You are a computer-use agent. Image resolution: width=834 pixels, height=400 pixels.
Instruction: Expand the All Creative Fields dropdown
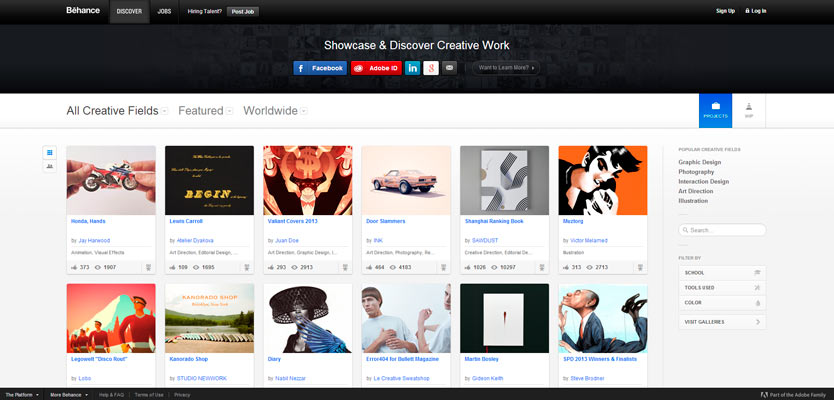(165, 111)
